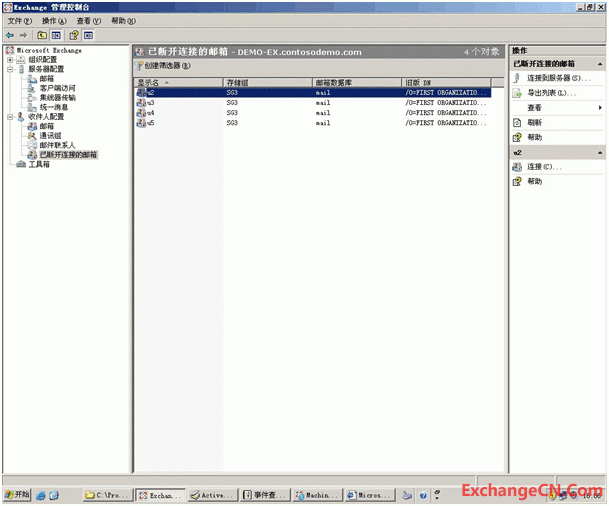
Task: Click the 连接到服务器 icon in actions pane
Action: (517, 78)
